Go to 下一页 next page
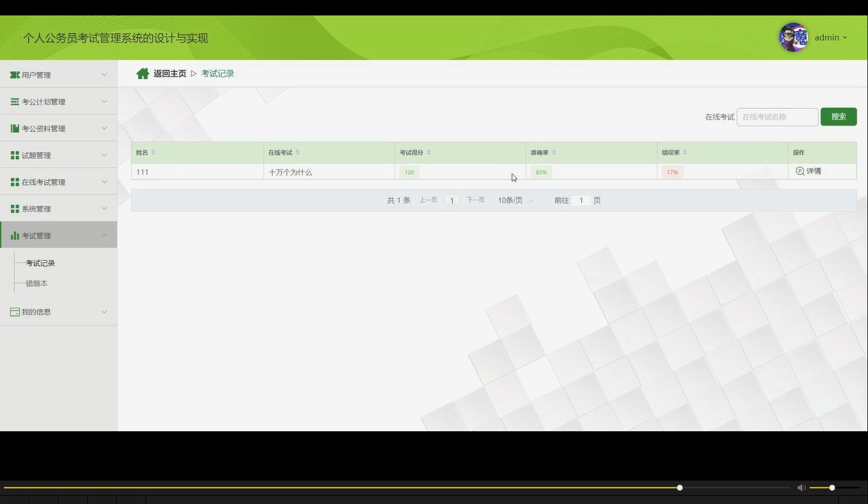This screenshot has width=868, height=504. (476, 200)
